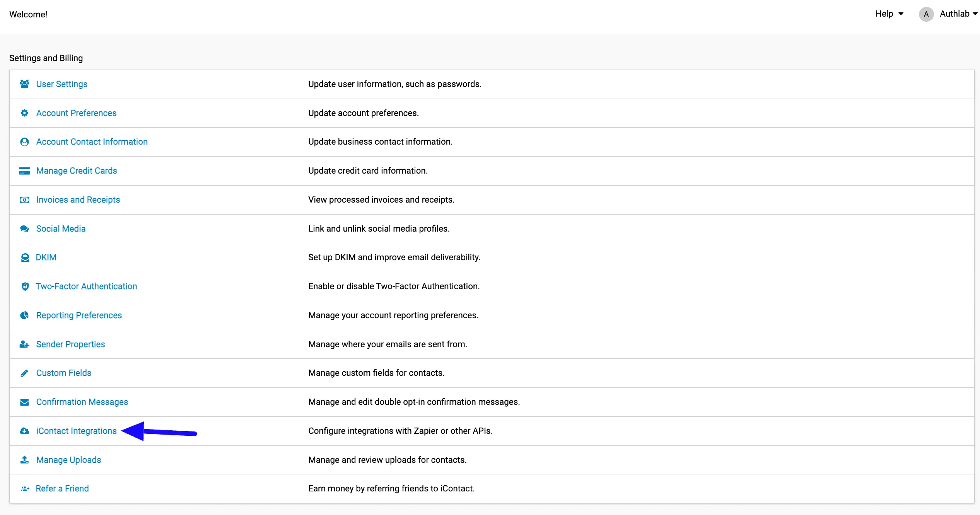Open Confirmation Messages link
The height and width of the screenshot is (515, 980).
[x=82, y=402]
